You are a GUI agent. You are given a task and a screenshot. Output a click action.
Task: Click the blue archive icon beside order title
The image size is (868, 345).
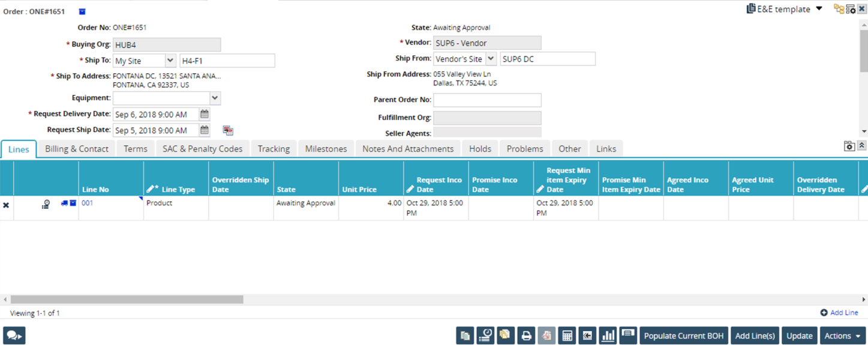[82, 11]
